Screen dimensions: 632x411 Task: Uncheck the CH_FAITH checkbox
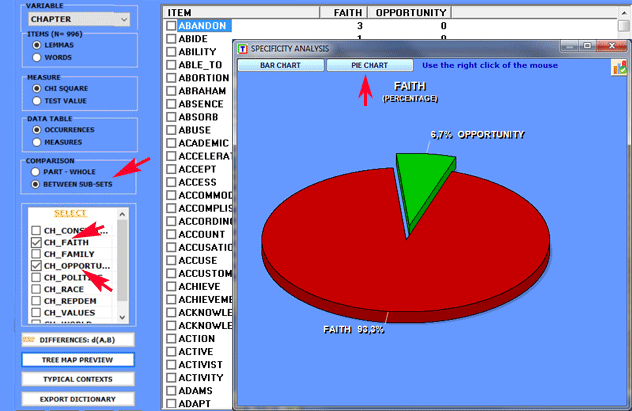click(36, 242)
